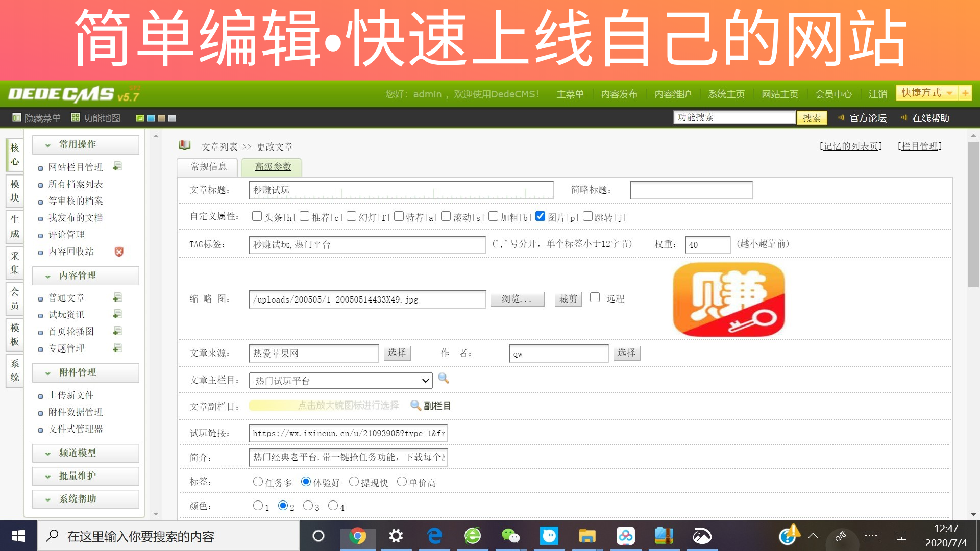Open the 360 browser green icon in taskbar
The width and height of the screenshot is (980, 551).
pos(473,536)
